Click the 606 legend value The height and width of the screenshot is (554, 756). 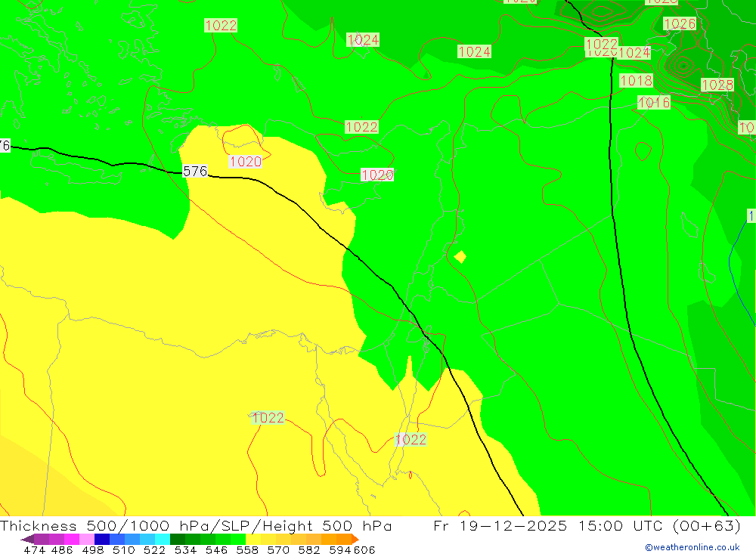[364, 549]
